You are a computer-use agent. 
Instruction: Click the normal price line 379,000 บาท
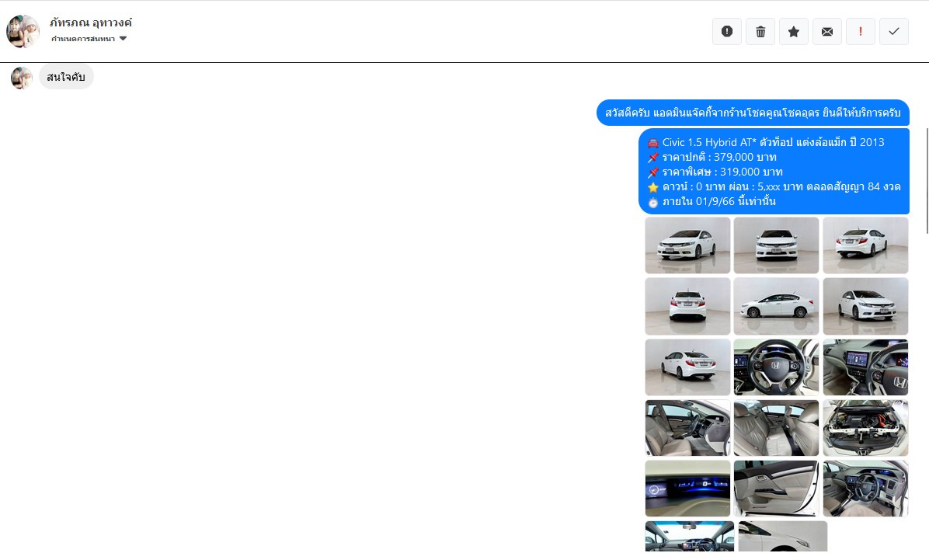[x=719, y=157]
